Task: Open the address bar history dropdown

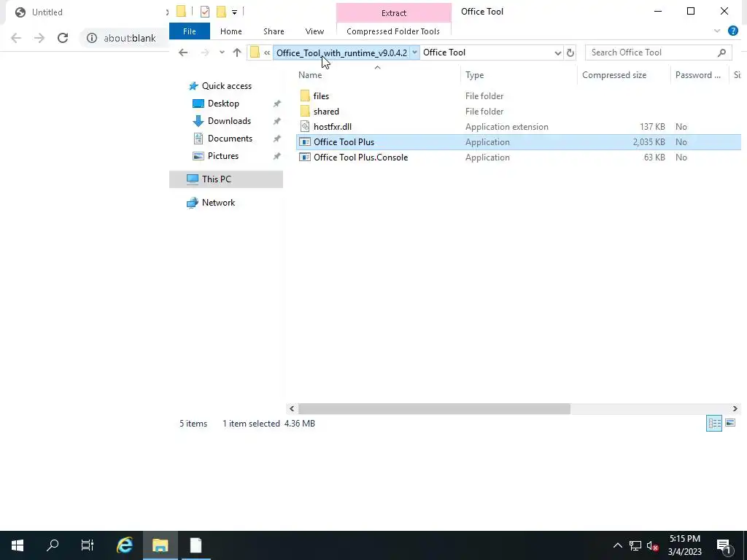Action: 558,52
